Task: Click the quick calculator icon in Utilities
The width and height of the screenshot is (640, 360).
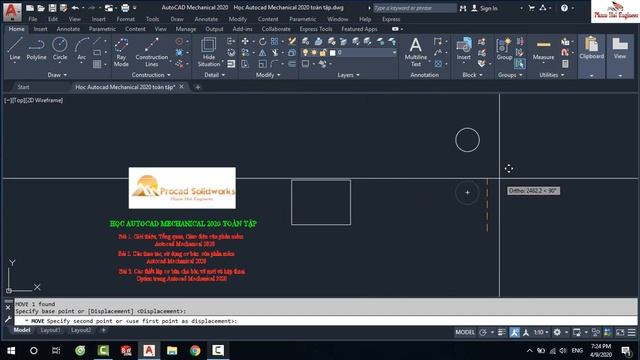Action: pyautogui.click(x=565, y=64)
